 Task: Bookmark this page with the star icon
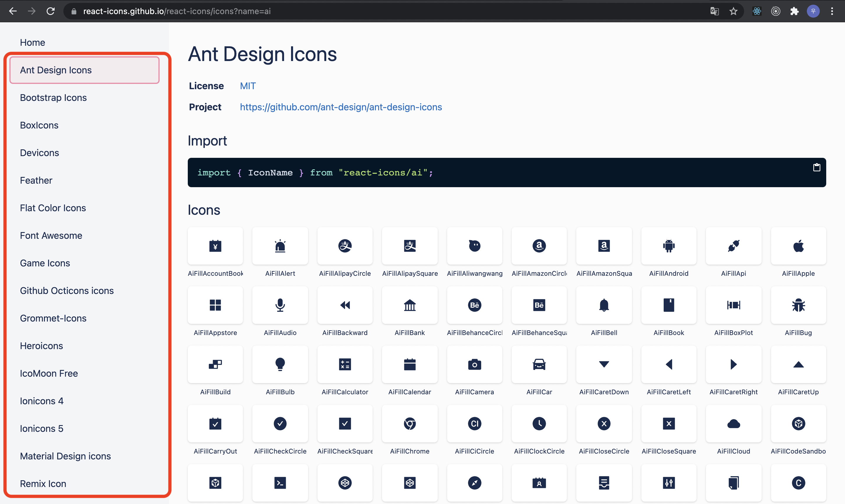pos(733,11)
